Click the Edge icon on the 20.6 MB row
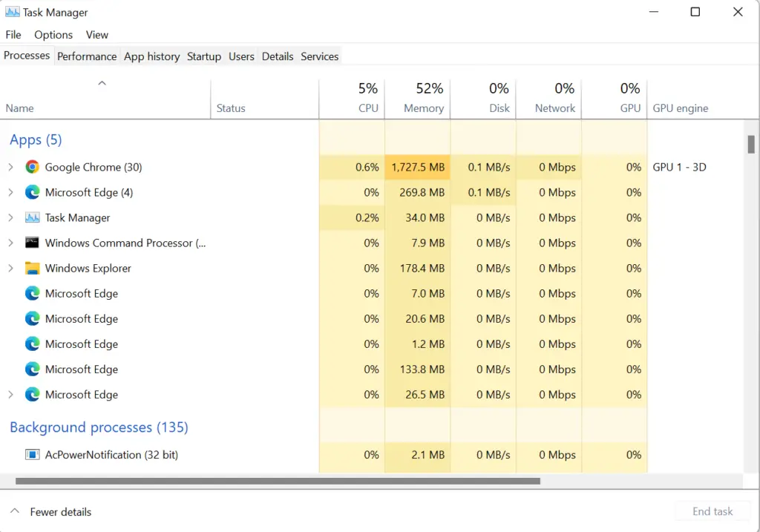 32,319
